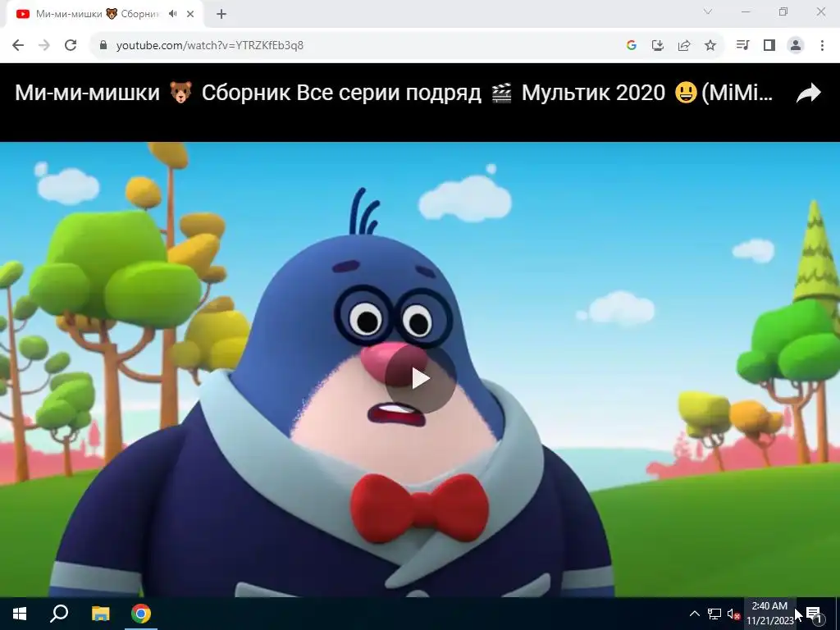Open Windows taskbar search
Screen dimensions: 840x630
(59, 614)
